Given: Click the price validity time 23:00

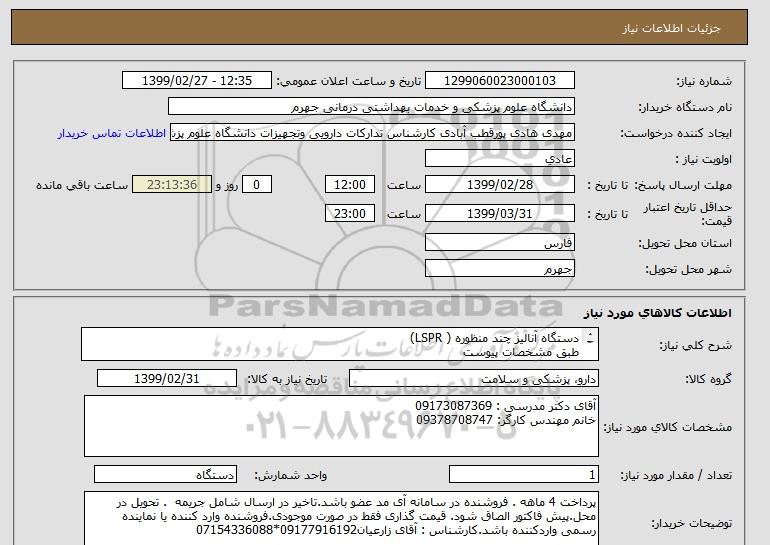Looking at the screenshot, I should (350, 214).
